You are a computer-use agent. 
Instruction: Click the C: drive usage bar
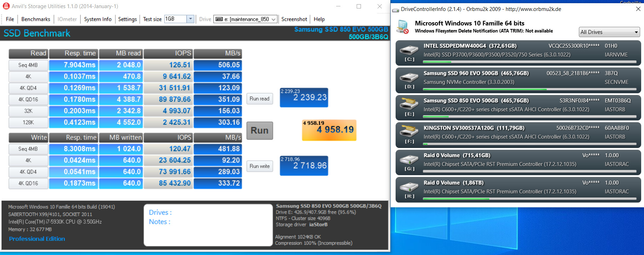[530, 62]
